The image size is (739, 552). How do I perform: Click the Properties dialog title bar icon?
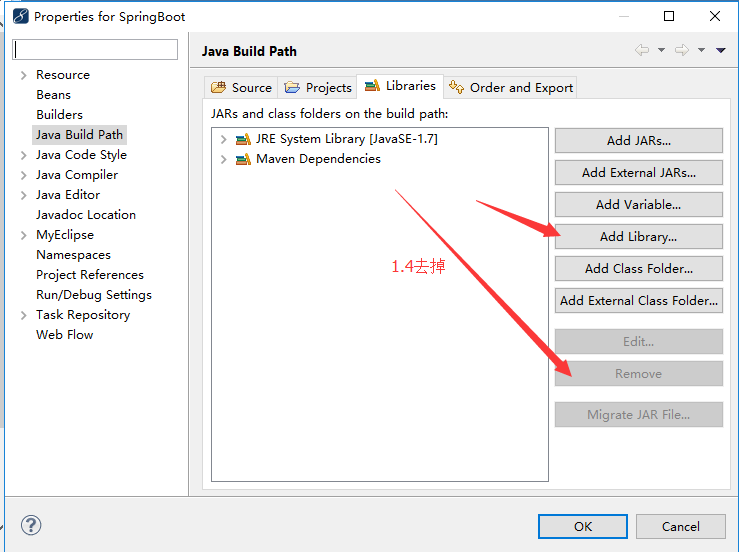coord(21,16)
